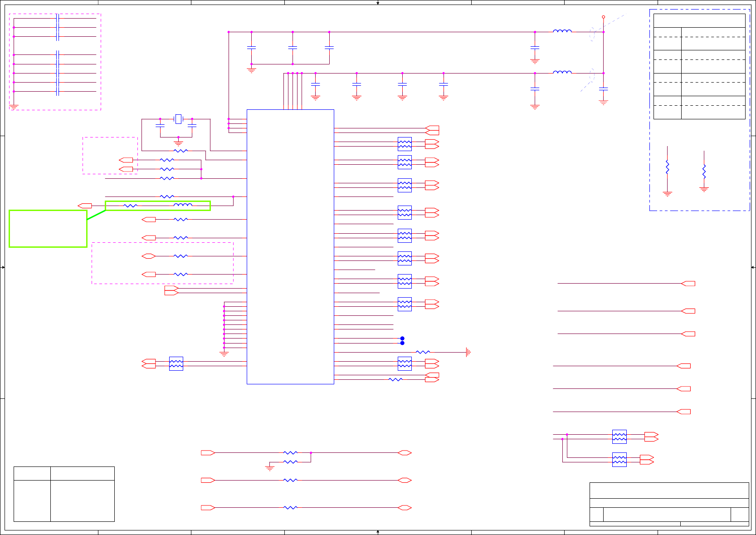
Task: Select the ground symbol below the crystal
Action: coord(178,143)
